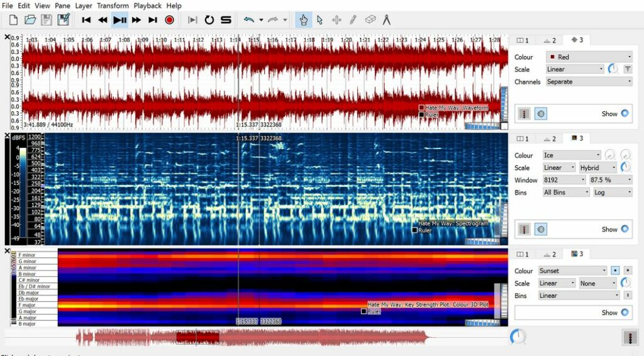
Task: Click the invert vertical scale arrow button
Action: pyautogui.click(x=628, y=295)
